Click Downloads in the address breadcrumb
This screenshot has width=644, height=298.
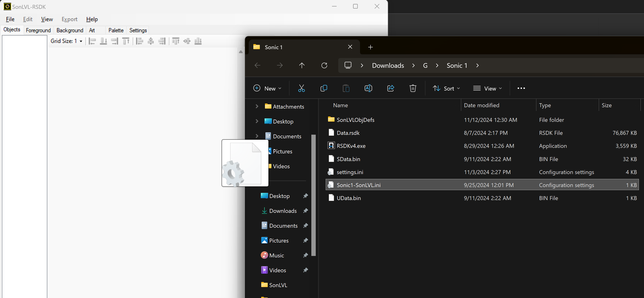click(x=388, y=65)
